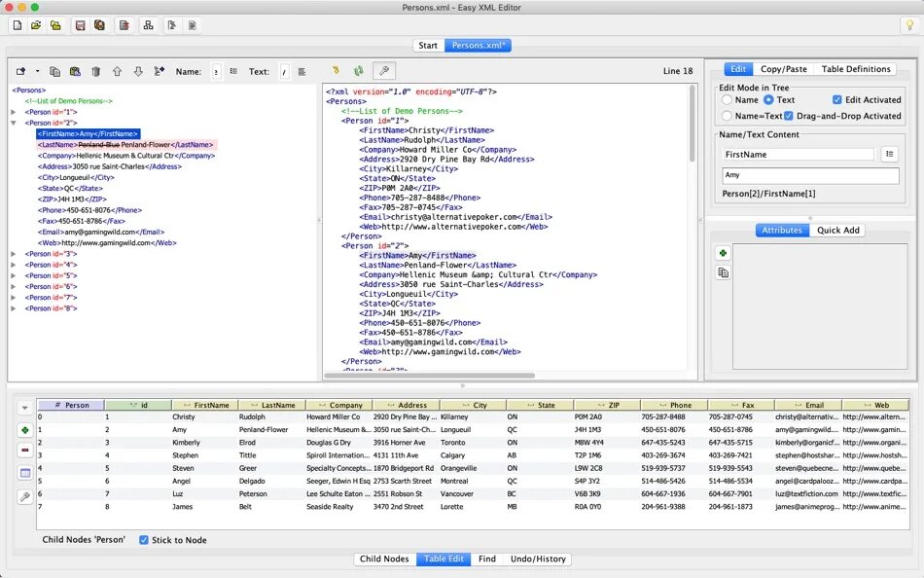Click the vertical scrollbar of XML source view
Viewport: 924px width, 578px height.
coord(693,124)
